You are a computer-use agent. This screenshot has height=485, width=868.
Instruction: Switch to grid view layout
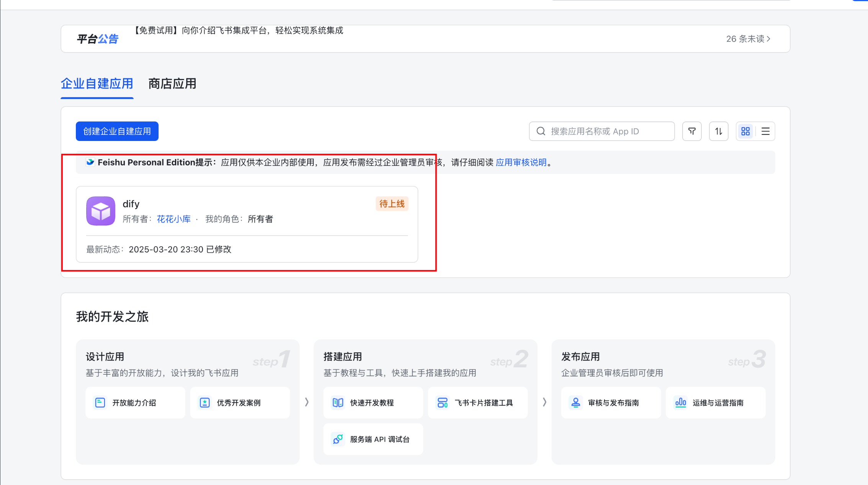pyautogui.click(x=745, y=131)
